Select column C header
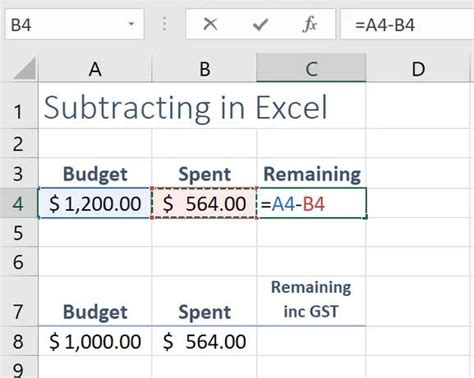Image resolution: width=474 pixels, height=378 pixels. (x=311, y=68)
